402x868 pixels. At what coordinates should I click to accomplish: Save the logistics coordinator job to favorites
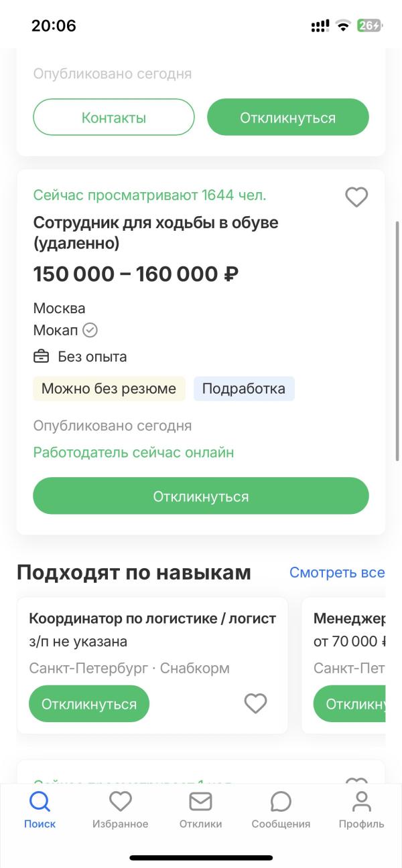(x=255, y=703)
